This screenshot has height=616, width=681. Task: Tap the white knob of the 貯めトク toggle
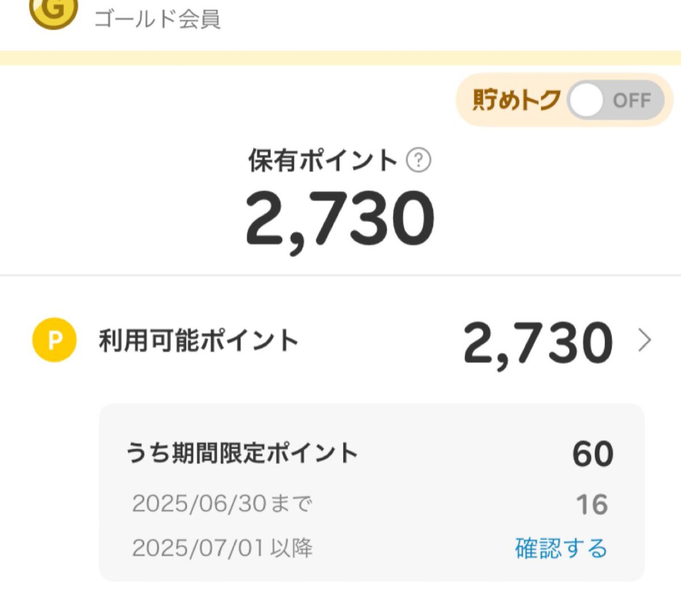(586, 100)
